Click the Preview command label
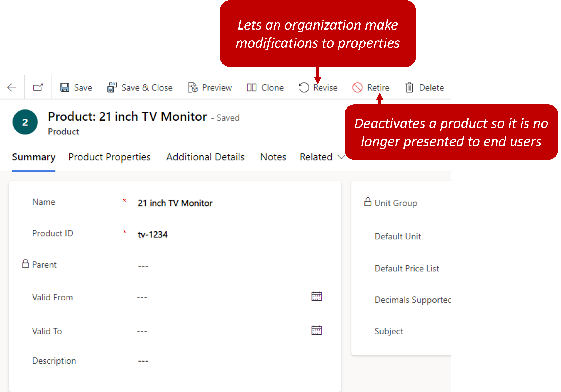The image size is (561, 392). [217, 88]
